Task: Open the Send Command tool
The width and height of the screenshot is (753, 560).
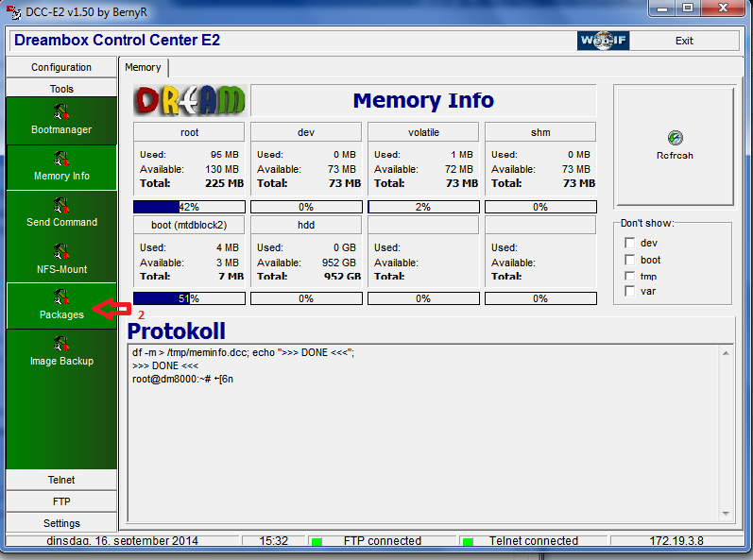Action: [x=61, y=212]
